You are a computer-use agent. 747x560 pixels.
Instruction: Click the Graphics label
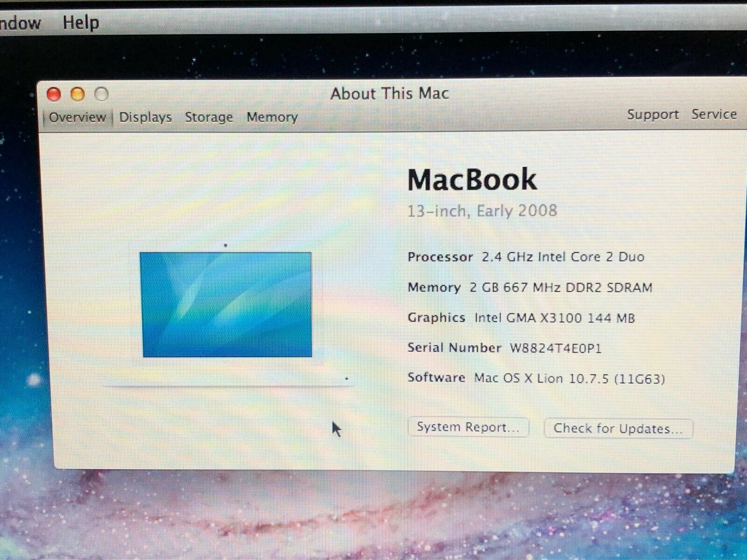click(x=437, y=318)
